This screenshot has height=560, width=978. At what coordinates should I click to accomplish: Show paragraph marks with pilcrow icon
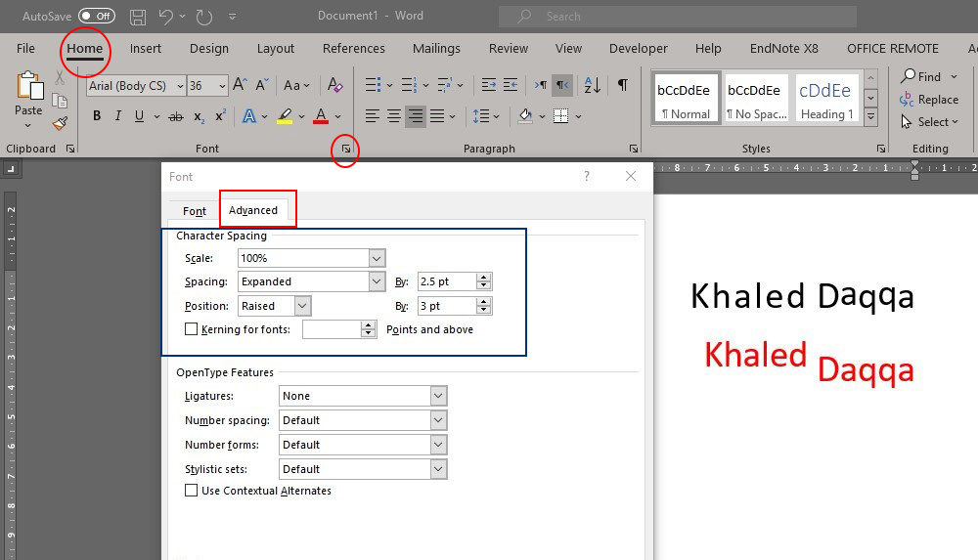(622, 85)
